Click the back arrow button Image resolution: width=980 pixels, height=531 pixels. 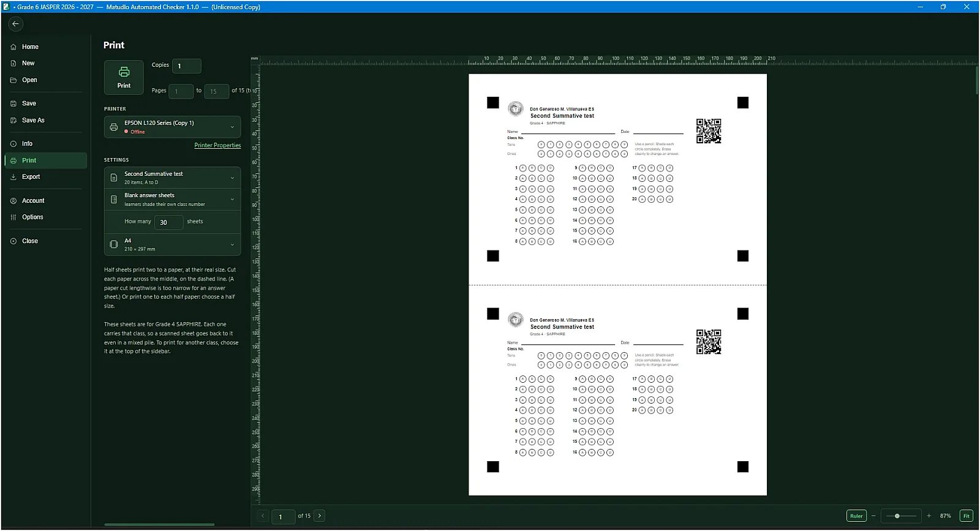pyautogui.click(x=16, y=24)
